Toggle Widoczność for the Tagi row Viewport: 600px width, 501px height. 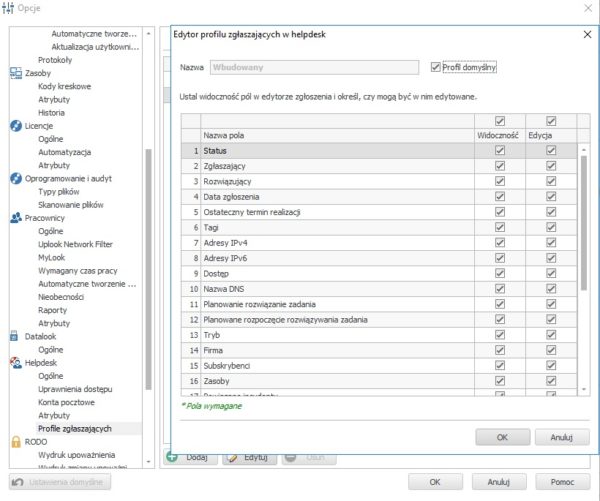500,227
